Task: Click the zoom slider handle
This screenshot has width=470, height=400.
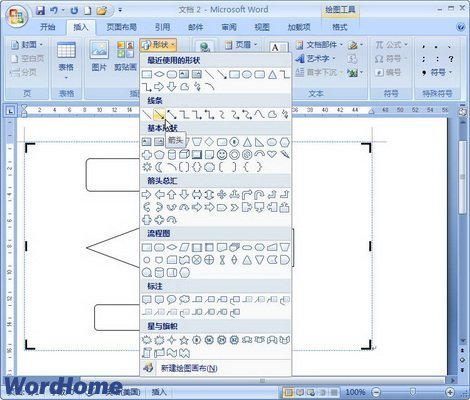Action: point(412,392)
